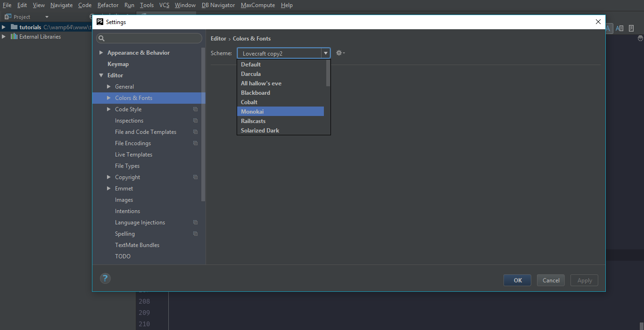The height and width of the screenshot is (330, 644).
Task: Click the preview-only document icon
Action: coord(631,28)
